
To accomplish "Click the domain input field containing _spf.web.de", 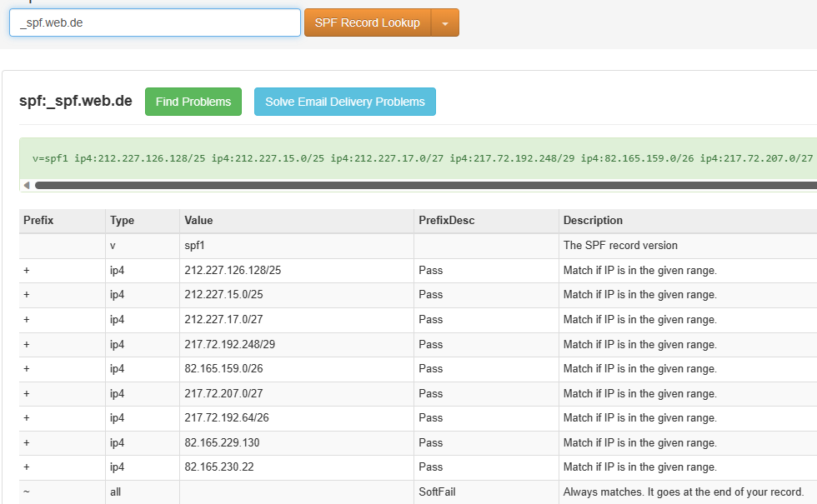I will pos(155,22).
